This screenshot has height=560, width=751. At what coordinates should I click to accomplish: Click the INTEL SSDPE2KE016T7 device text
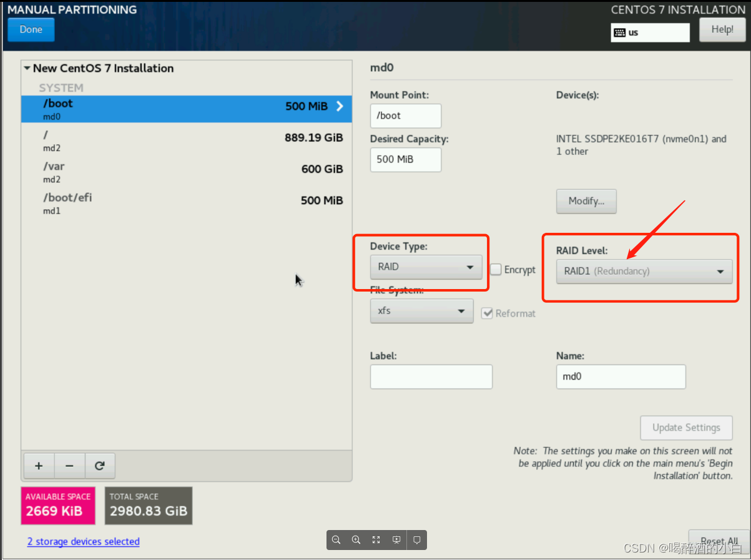641,145
